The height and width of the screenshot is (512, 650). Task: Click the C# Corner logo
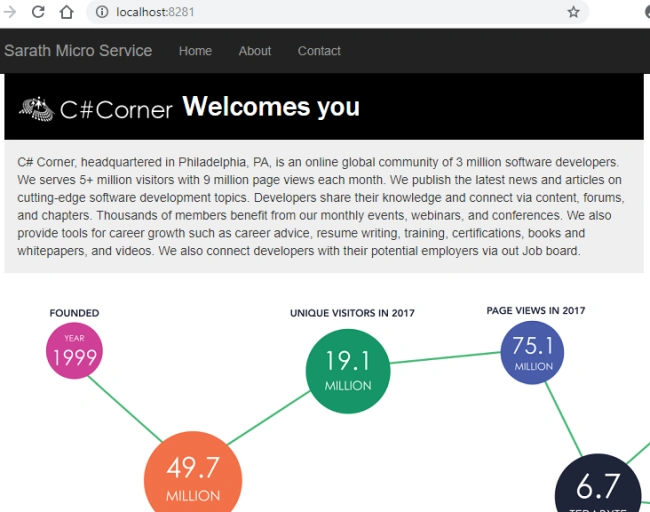click(95, 109)
